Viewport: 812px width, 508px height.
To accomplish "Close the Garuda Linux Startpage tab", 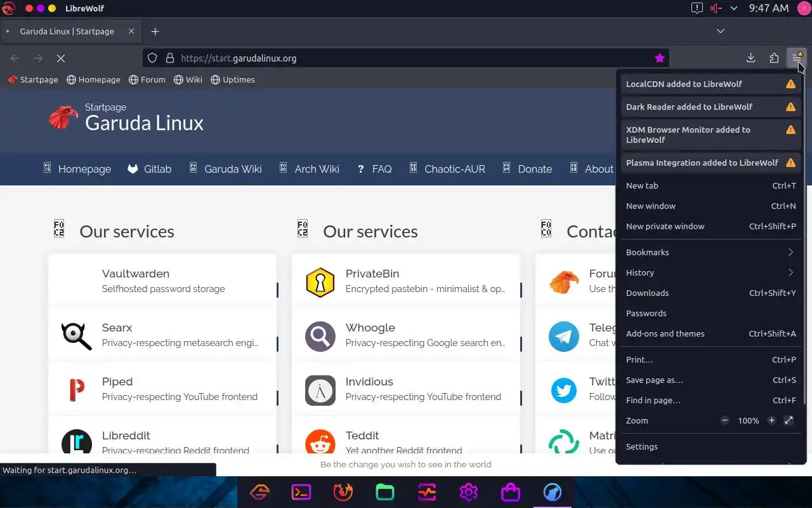I will [131, 31].
